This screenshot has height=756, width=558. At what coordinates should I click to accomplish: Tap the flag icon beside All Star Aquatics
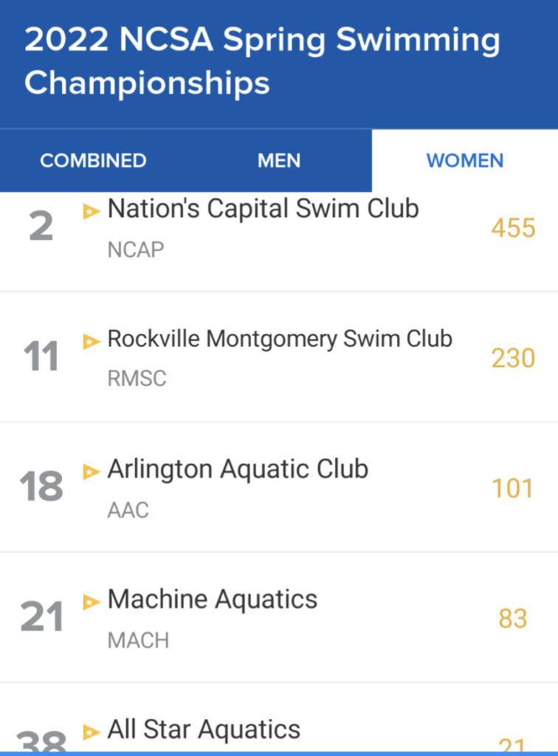click(x=92, y=732)
